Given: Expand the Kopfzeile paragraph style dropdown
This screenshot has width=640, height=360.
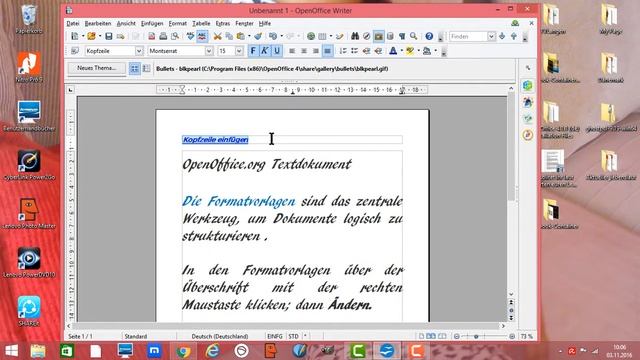Looking at the screenshot, I should 139,51.
